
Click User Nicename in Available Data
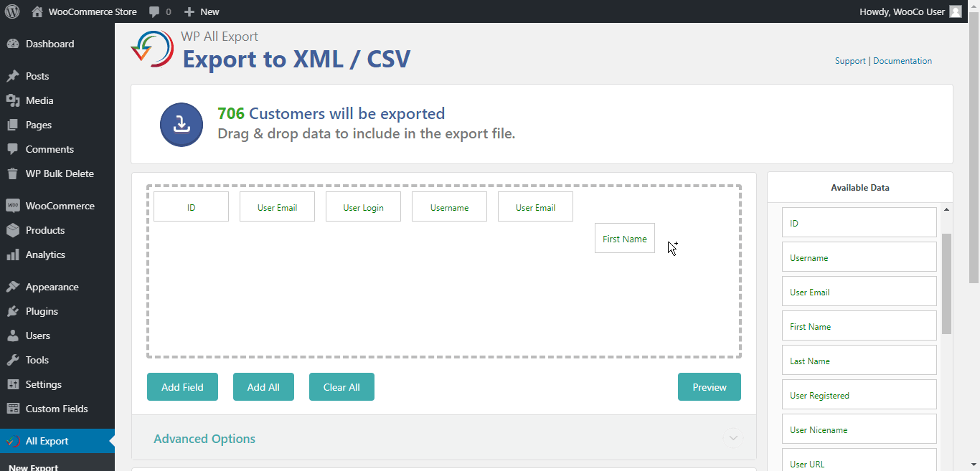tap(859, 429)
